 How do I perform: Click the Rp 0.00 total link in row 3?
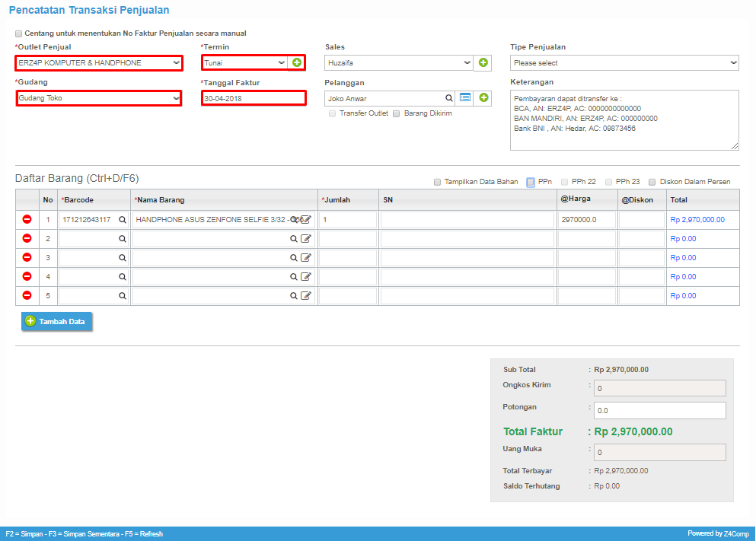[x=683, y=258]
